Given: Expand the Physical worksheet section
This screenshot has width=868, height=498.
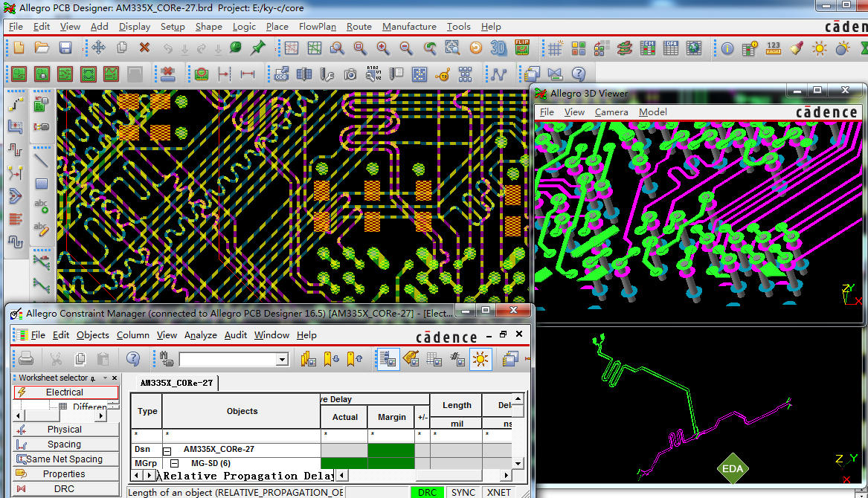Looking at the screenshot, I should pos(65,430).
